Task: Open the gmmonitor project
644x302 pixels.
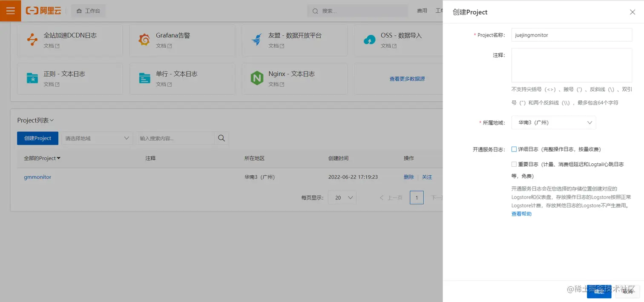Action: click(37, 177)
